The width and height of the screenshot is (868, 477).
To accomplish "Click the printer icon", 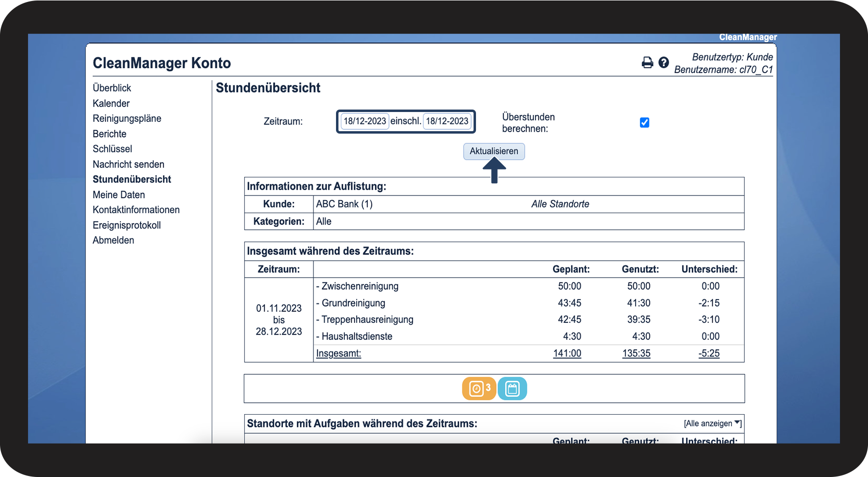I will (647, 63).
